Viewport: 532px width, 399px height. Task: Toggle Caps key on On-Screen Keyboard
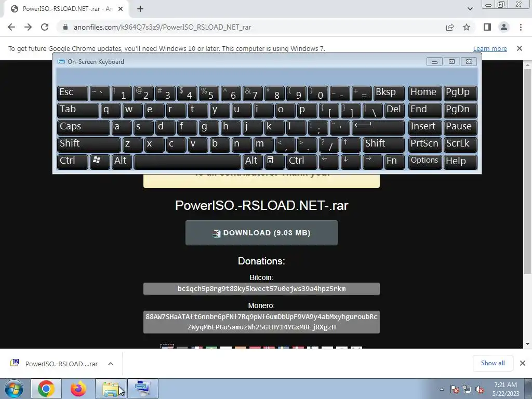pos(83,127)
